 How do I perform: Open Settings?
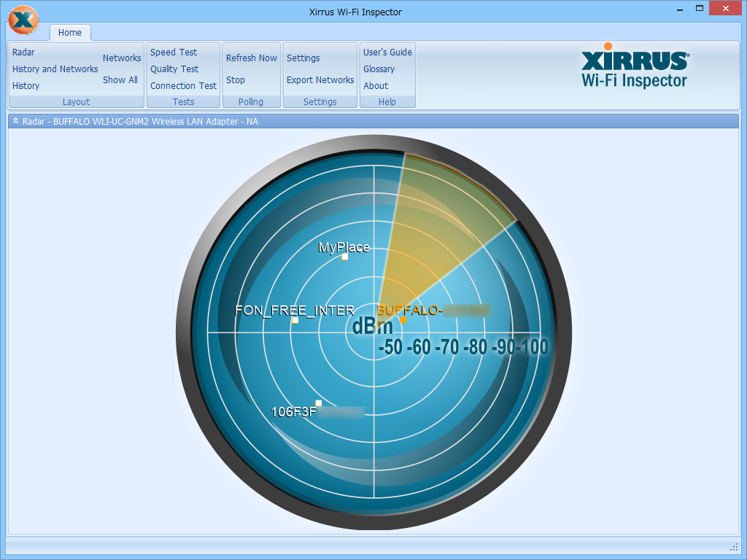[303, 58]
